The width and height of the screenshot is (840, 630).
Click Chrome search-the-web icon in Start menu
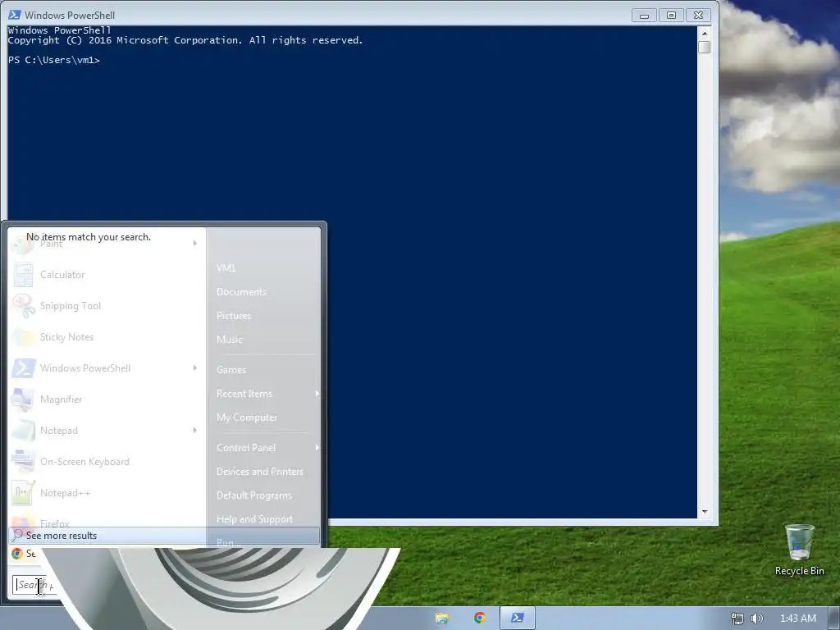[17, 554]
